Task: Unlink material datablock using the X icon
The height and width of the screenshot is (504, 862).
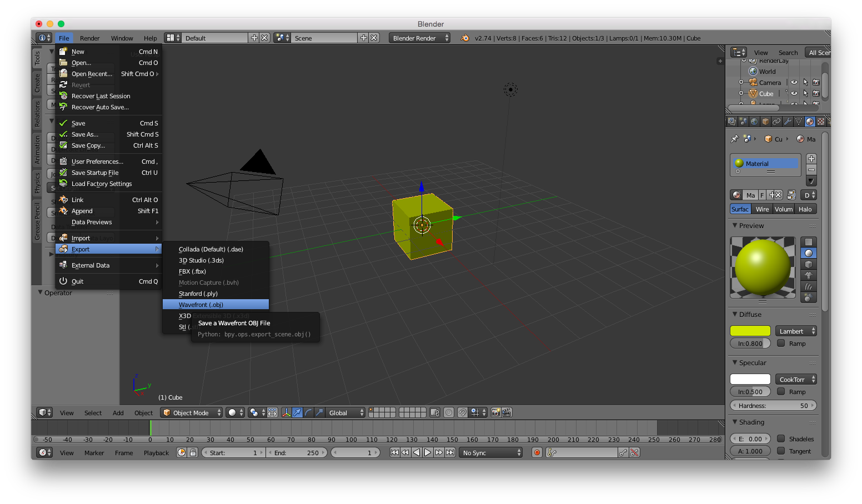Action: click(778, 195)
